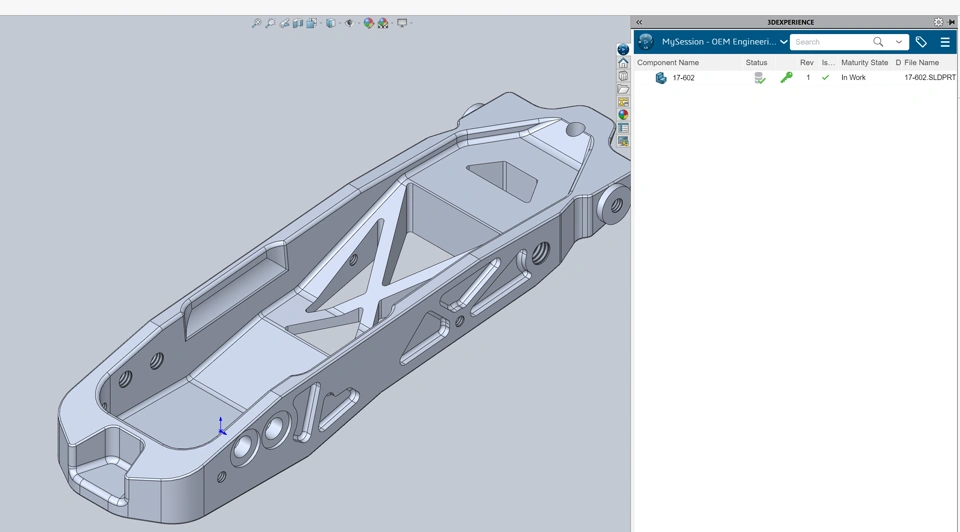Open the Appearances color ball tab

623,115
